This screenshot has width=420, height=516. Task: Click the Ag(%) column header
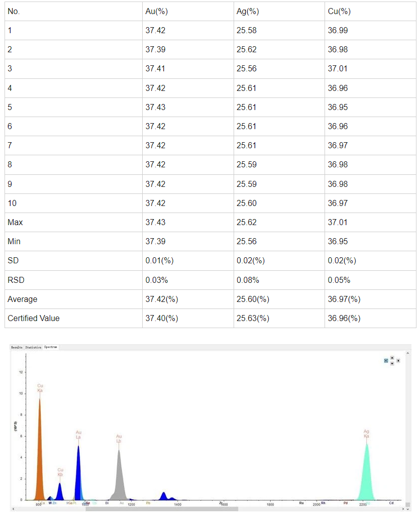coord(247,11)
